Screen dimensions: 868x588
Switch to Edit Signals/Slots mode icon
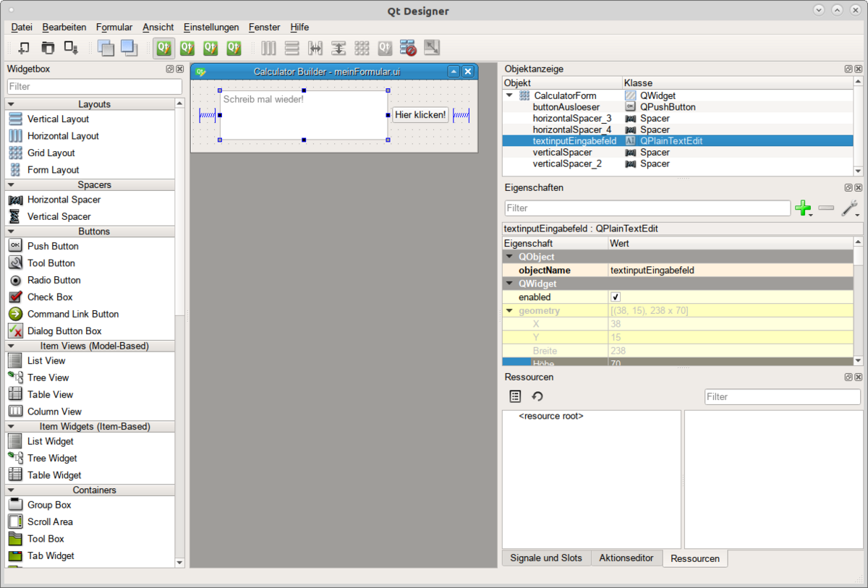pos(187,48)
